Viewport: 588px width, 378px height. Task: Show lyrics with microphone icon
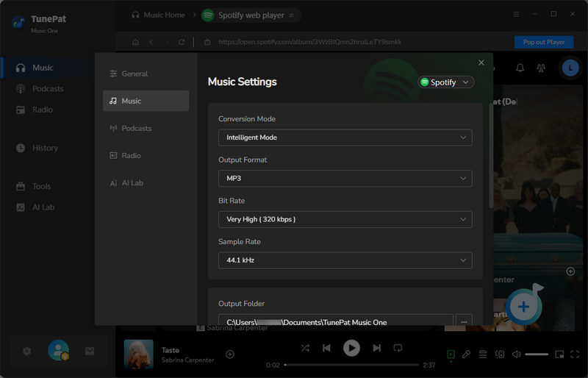tap(466, 354)
